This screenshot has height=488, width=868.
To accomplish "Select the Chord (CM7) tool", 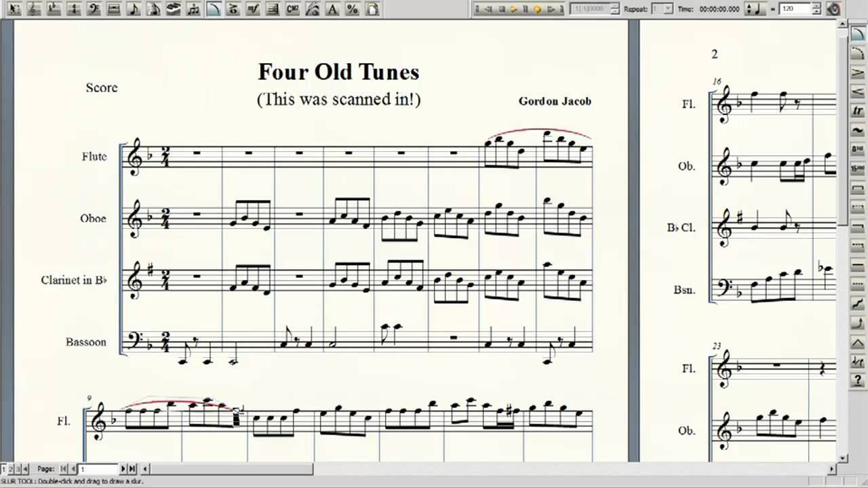I will coord(292,9).
